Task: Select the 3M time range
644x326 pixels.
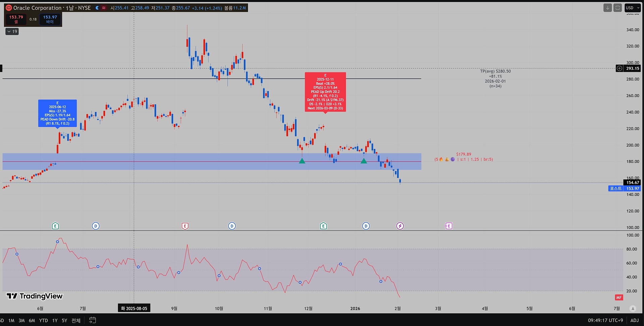Action: [21, 321]
